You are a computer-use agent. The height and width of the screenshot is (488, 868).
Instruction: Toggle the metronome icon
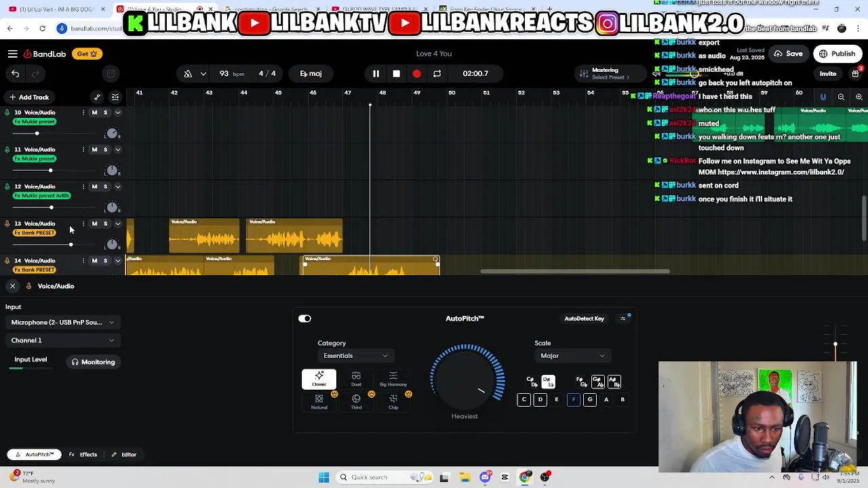click(188, 73)
